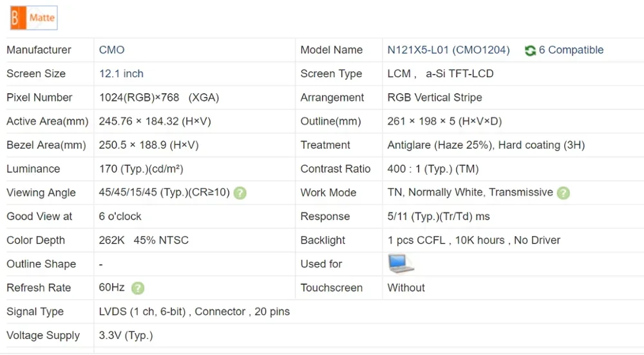Click help icon beside Viewing Angle value

click(x=240, y=193)
